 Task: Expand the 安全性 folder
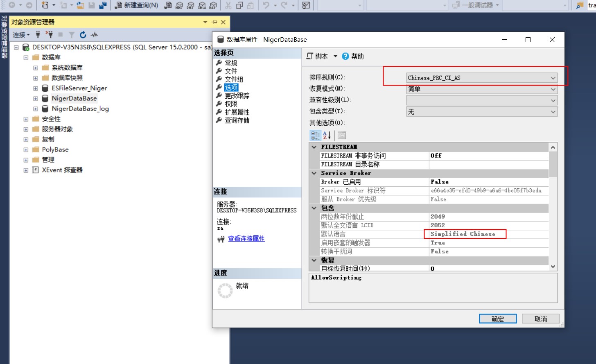[26, 119]
